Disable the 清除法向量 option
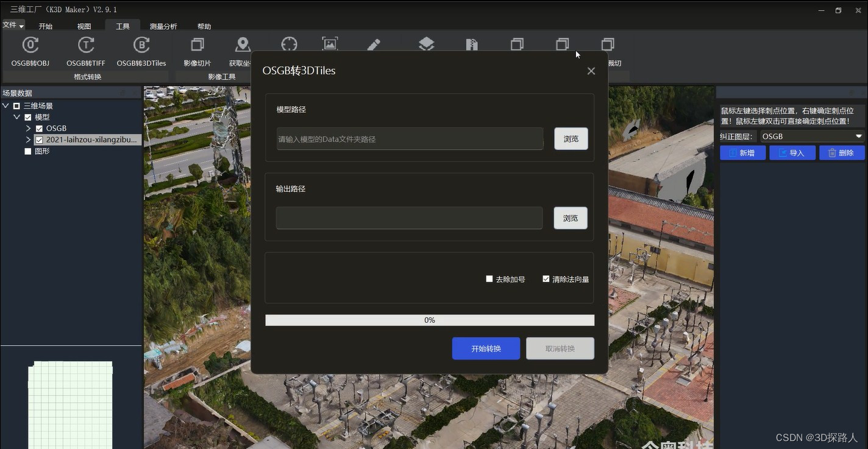 (x=546, y=279)
